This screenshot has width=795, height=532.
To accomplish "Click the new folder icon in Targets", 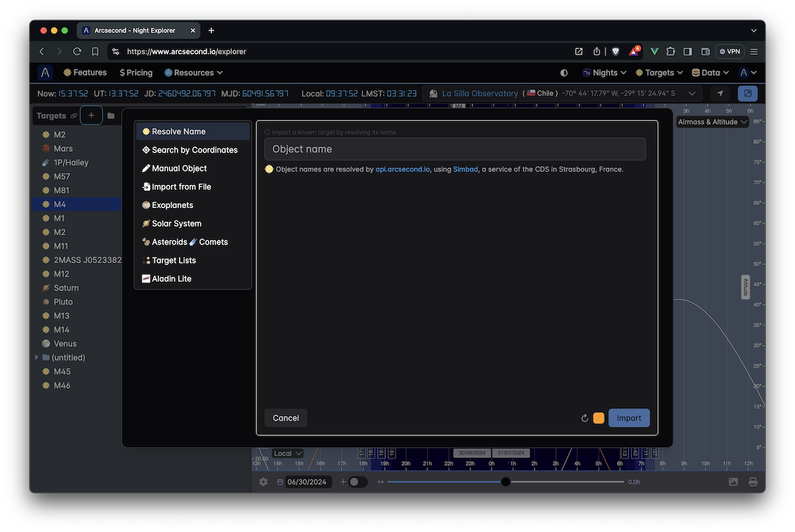I will coord(111,116).
